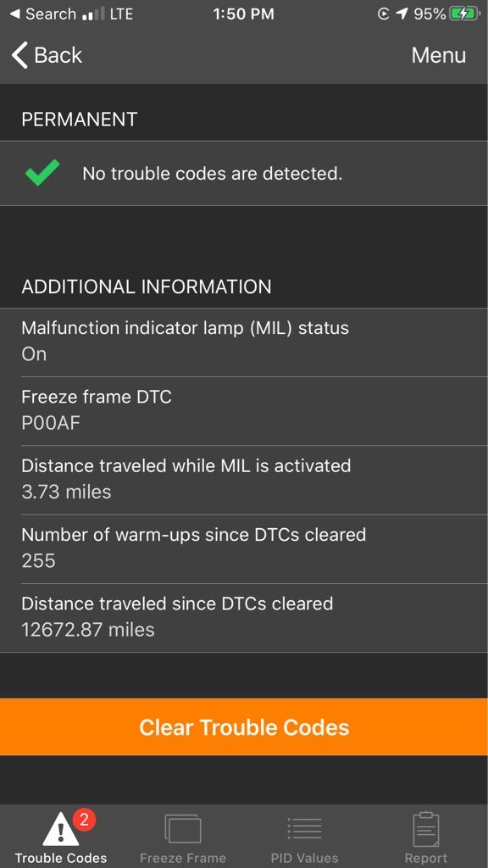Tap Distance traveled while MIL activated row
Viewport: 488px width, 868px height.
click(244, 480)
